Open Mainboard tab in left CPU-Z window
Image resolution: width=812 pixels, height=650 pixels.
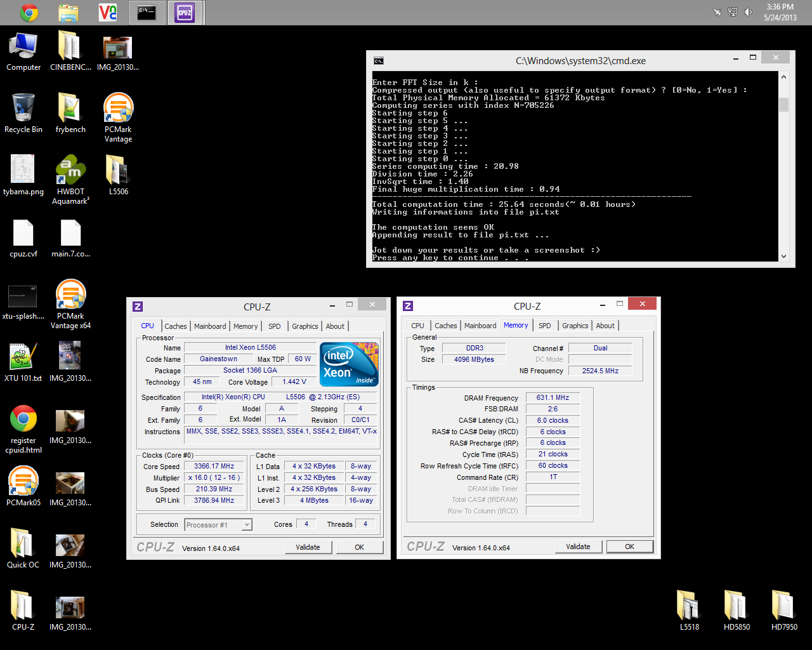(210, 326)
